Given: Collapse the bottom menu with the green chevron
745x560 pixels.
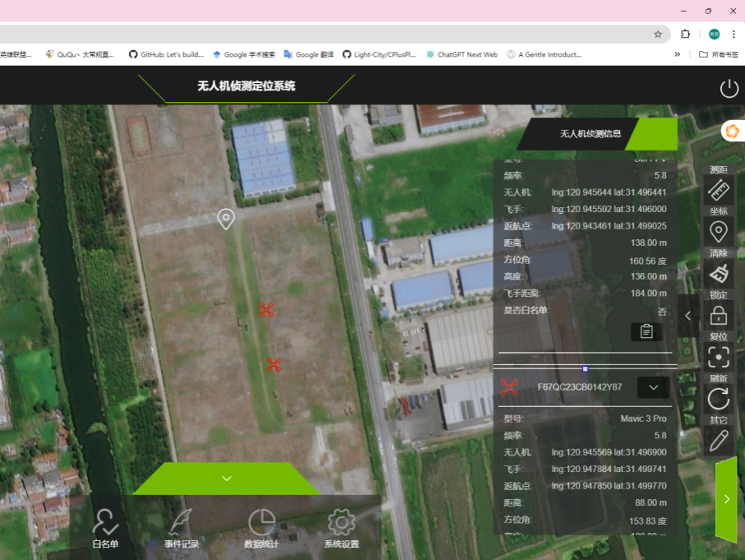Looking at the screenshot, I should pyautogui.click(x=227, y=479).
